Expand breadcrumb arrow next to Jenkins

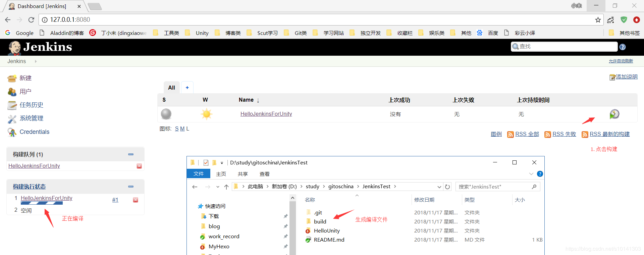coord(36,61)
